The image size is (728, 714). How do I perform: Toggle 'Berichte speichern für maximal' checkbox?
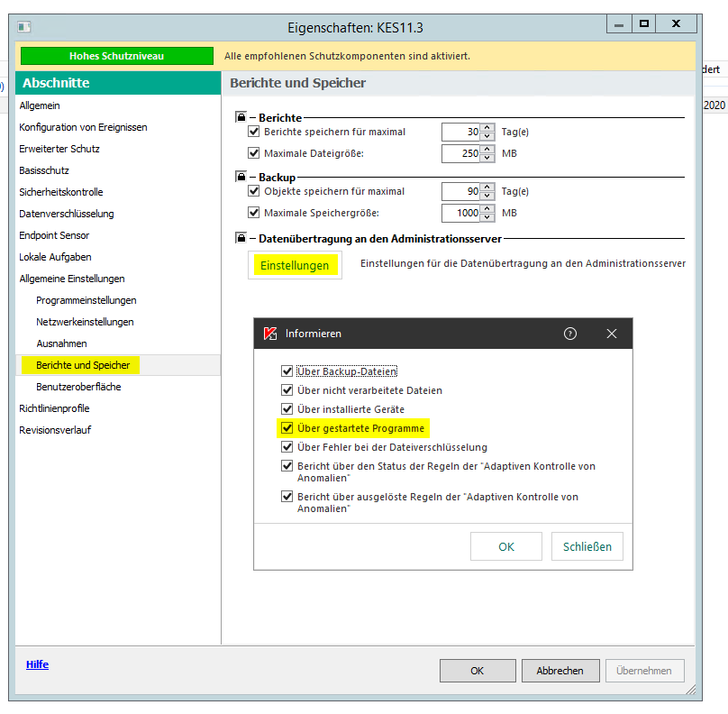[253, 132]
